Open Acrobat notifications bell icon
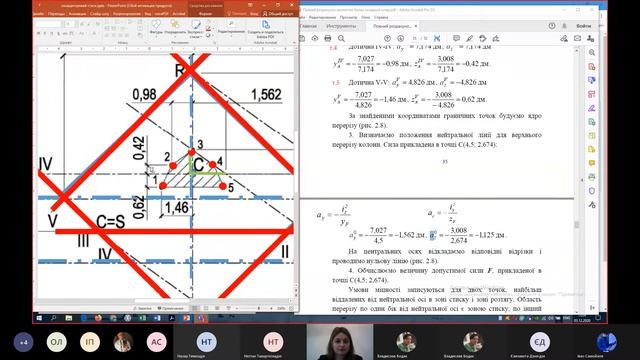 pos(564,26)
